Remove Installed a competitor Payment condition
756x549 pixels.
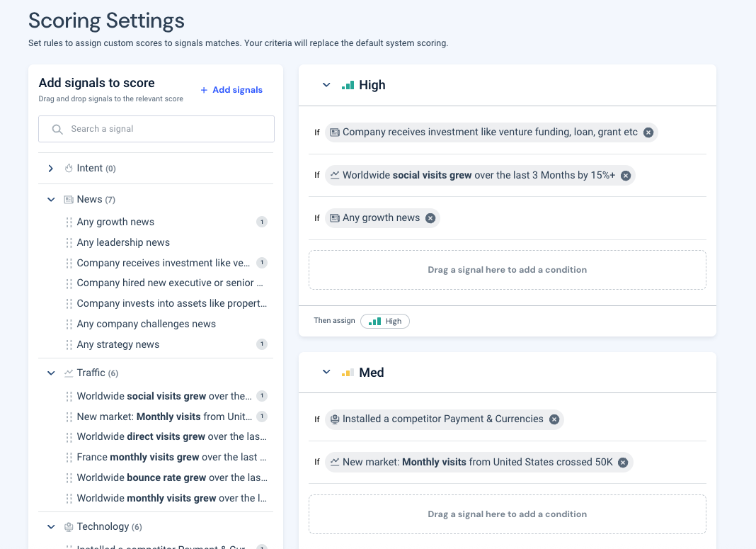[554, 419]
